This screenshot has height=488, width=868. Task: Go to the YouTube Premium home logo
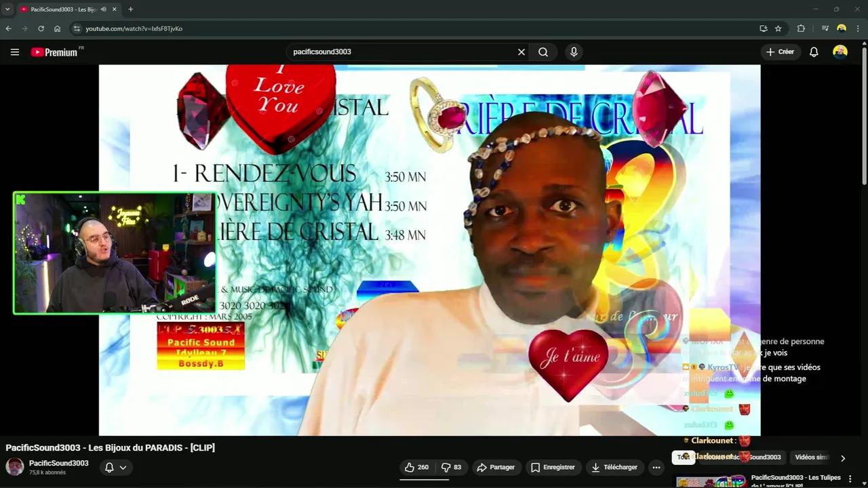(x=54, y=52)
